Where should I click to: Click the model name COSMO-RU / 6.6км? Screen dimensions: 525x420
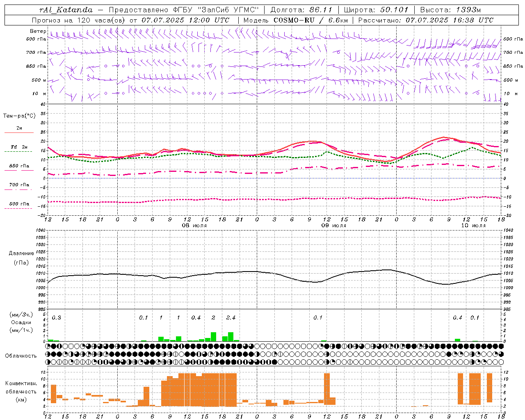(310, 20)
